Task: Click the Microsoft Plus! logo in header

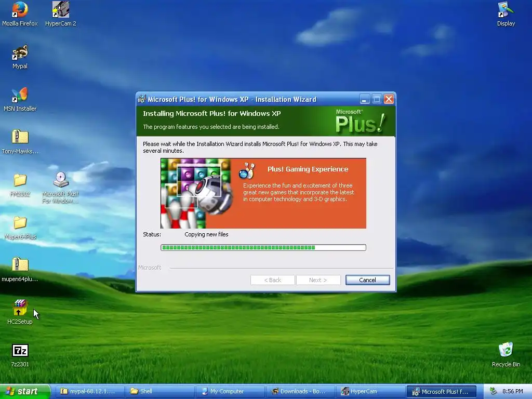Action: pyautogui.click(x=361, y=121)
